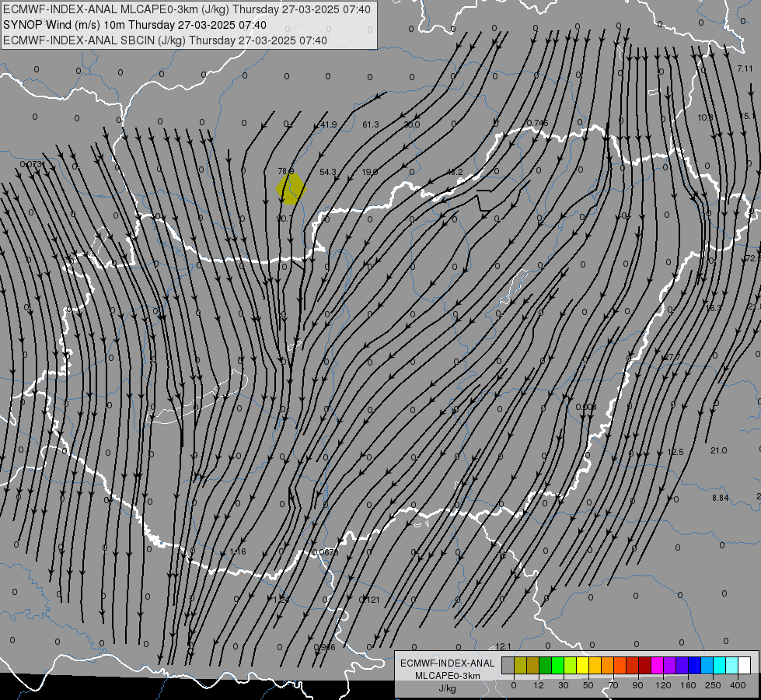Image resolution: width=761 pixels, height=700 pixels.
Task: Click the map value 0.121
Action: click(x=369, y=600)
